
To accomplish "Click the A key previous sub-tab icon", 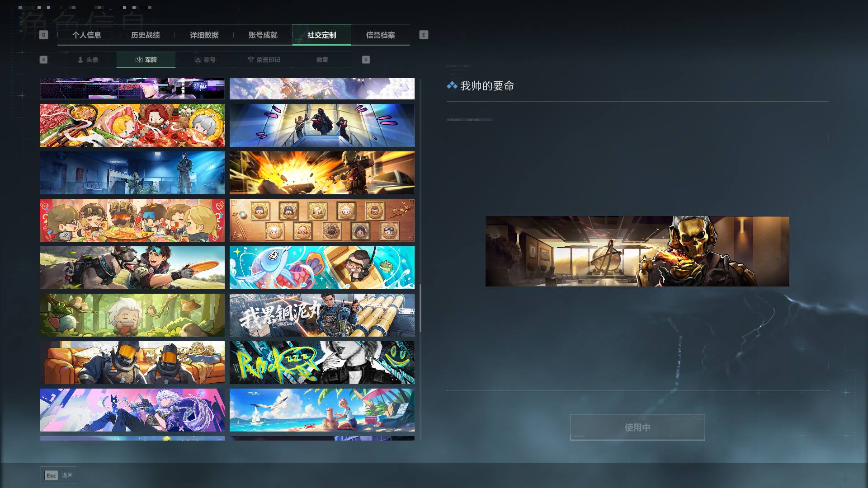I will [43, 60].
